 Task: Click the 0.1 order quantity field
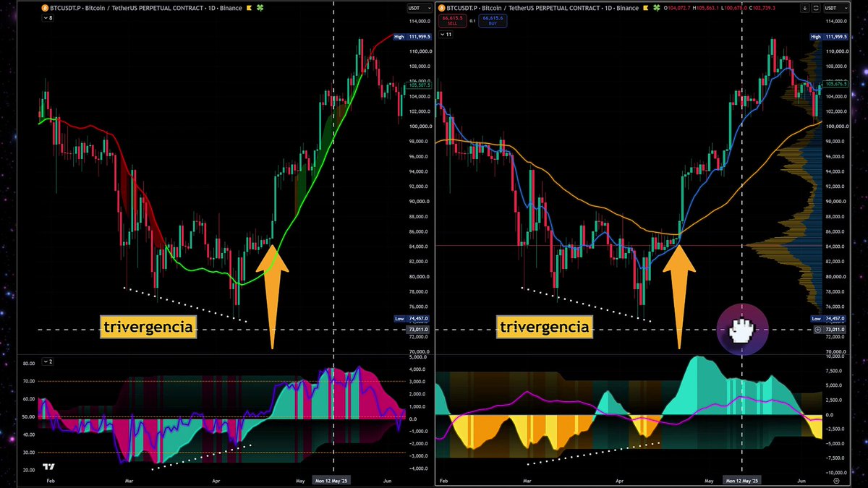pos(471,22)
